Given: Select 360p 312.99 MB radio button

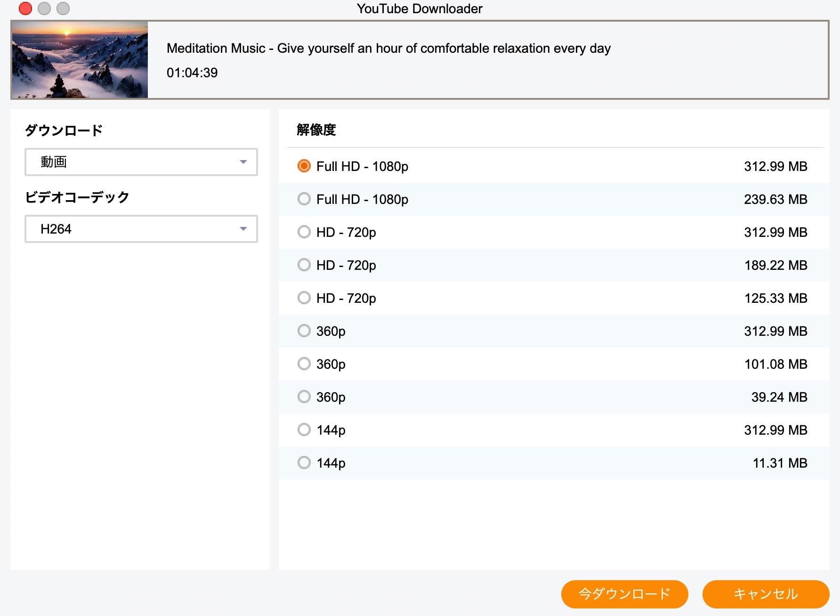Looking at the screenshot, I should 304,331.
